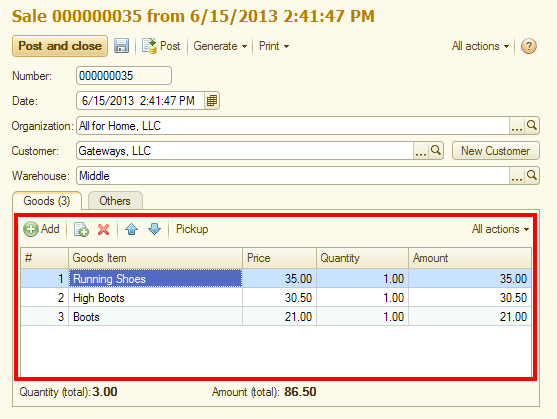Viewport: 557px width, 419px height.
Task: Open the help question mark icon
Action: 529,46
